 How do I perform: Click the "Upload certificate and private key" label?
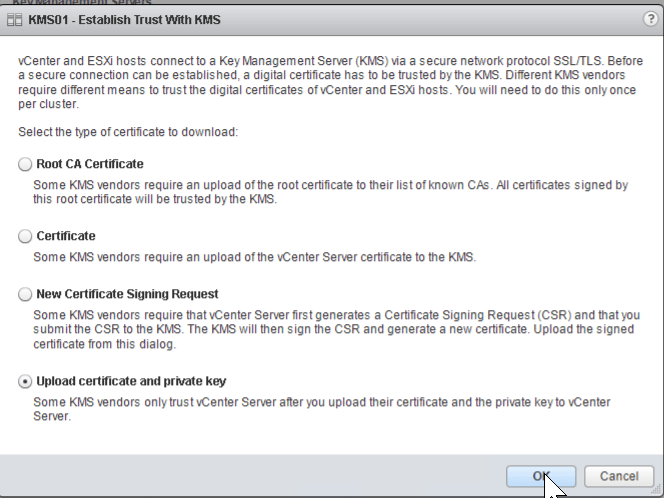coord(131,381)
